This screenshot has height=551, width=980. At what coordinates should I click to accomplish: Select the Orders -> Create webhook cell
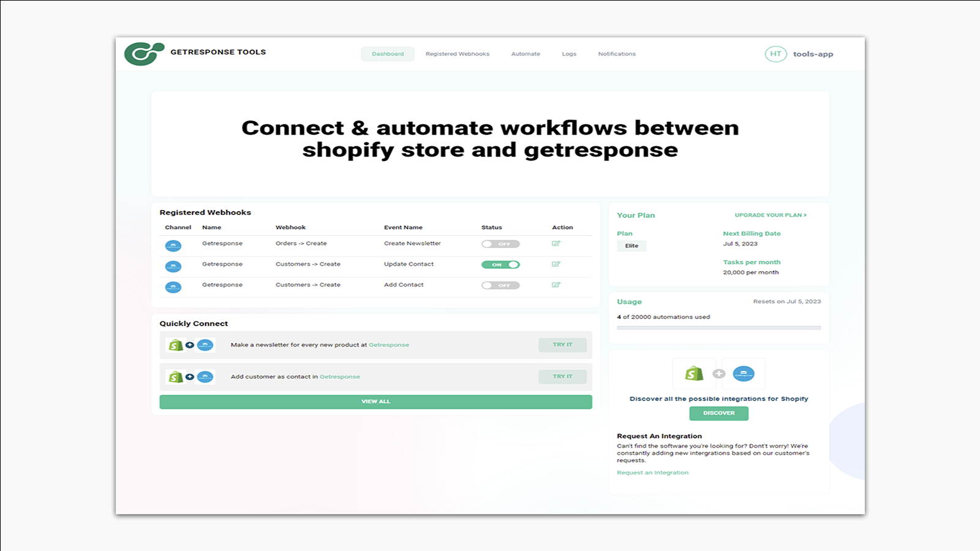click(x=301, y=244)
